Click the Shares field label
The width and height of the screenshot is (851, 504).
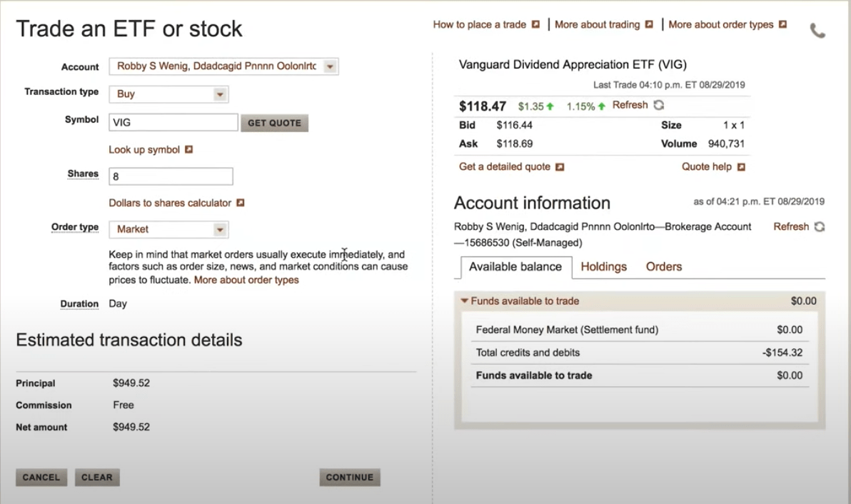pos(83,173)
